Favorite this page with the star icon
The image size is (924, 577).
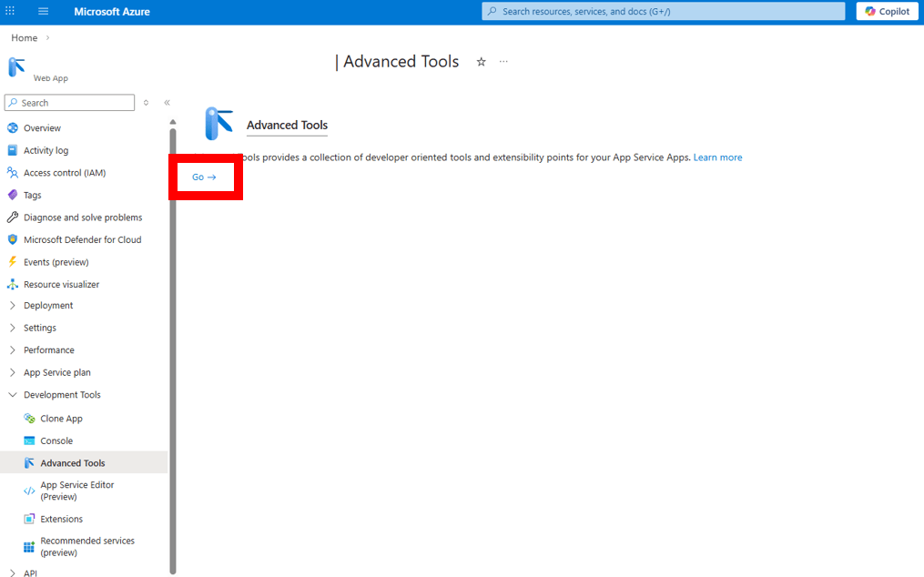pyautogui.click(x=481, y=62)
